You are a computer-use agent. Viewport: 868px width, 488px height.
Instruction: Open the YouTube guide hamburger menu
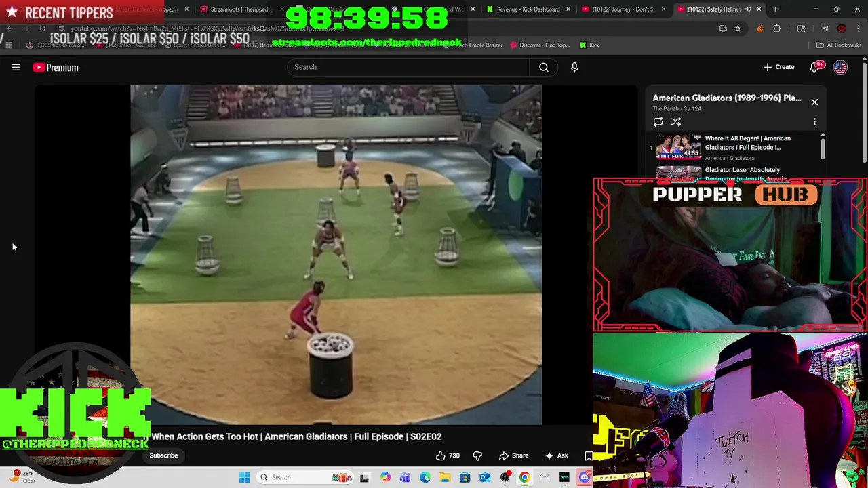[16, 67]
